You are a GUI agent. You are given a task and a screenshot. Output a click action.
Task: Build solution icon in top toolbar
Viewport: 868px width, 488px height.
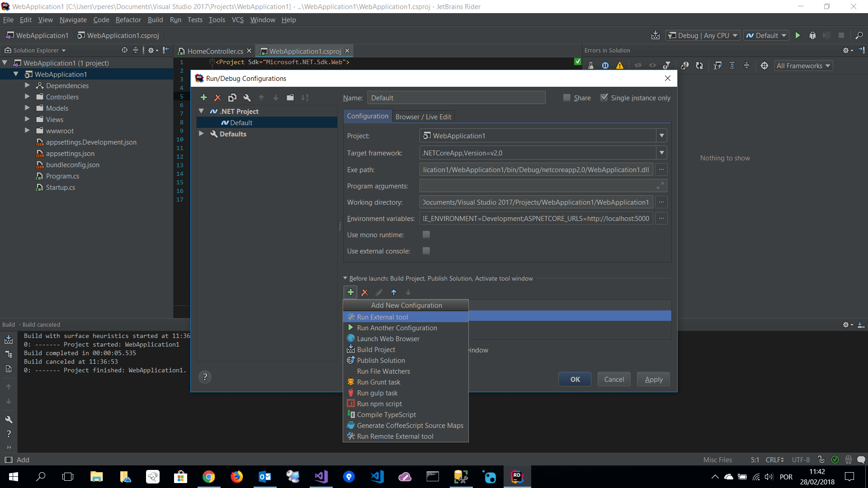tap(655, 35)
